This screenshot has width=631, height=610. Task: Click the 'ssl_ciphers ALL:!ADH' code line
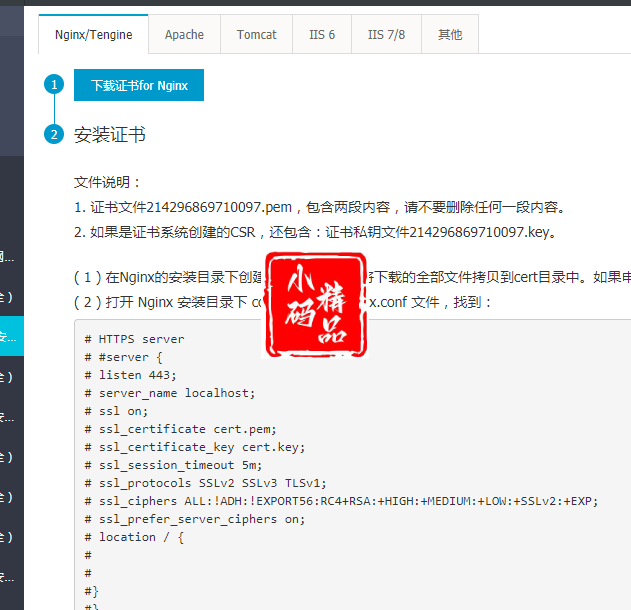coord(341,501)
